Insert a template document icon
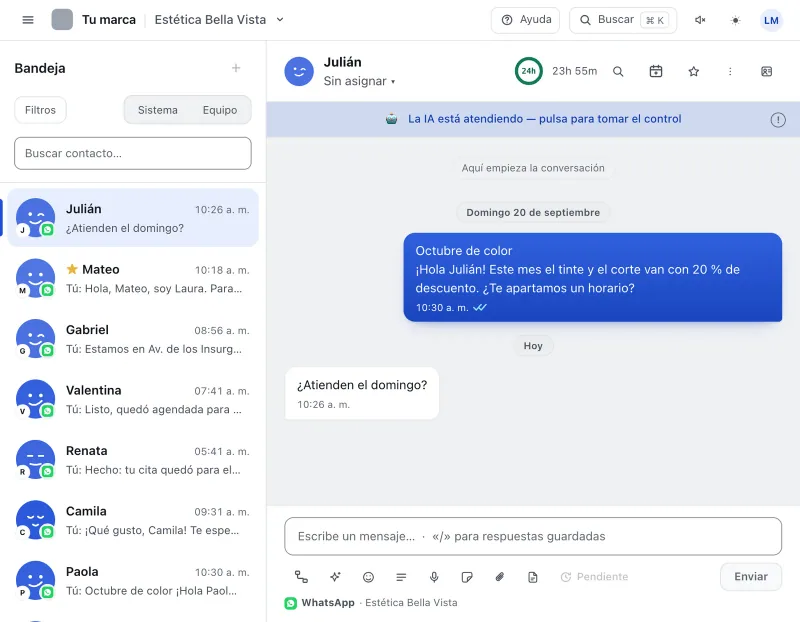Screen dimensions: 800x622 point(533,577)
